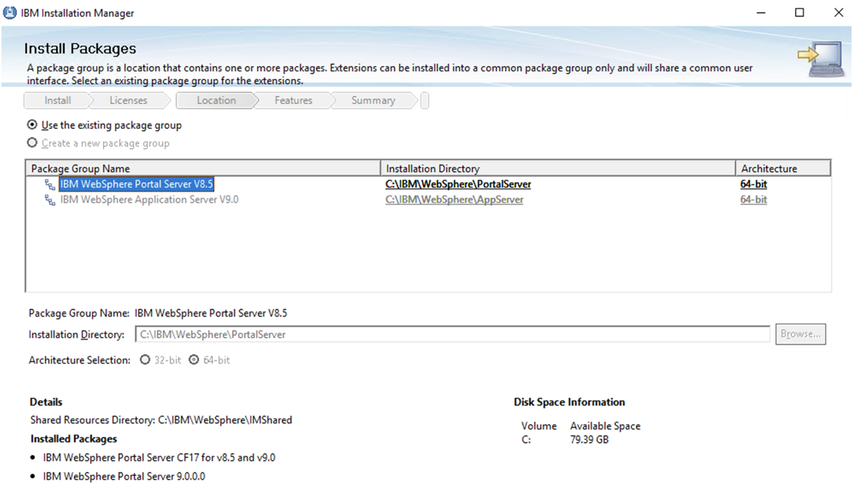Click IBM WebSphere Portal Server CF17 package entry
853x504 pixels.
tap(159, 458)
